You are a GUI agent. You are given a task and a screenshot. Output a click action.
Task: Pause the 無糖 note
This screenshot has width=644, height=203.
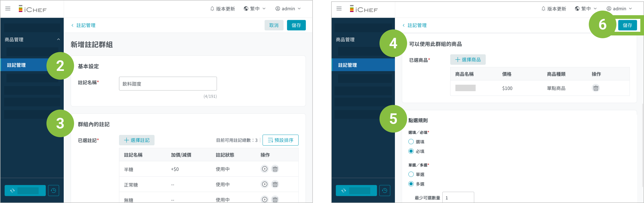pos(264,200)
